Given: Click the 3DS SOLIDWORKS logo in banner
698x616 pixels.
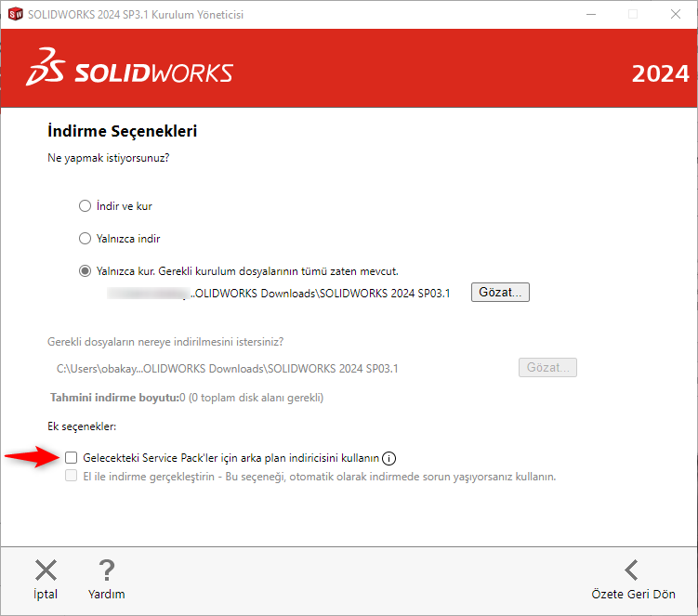Looking at the screenshot, I should (x=129, y=68).
